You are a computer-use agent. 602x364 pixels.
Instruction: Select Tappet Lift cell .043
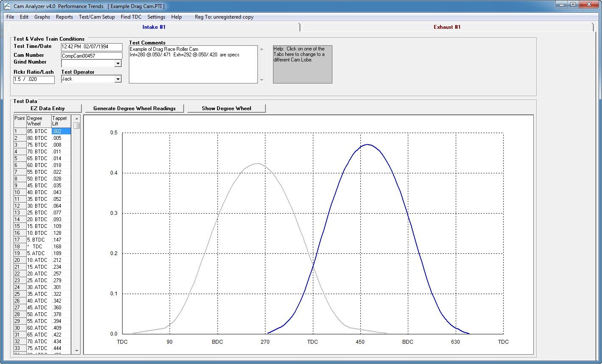[x=61, y=192]
